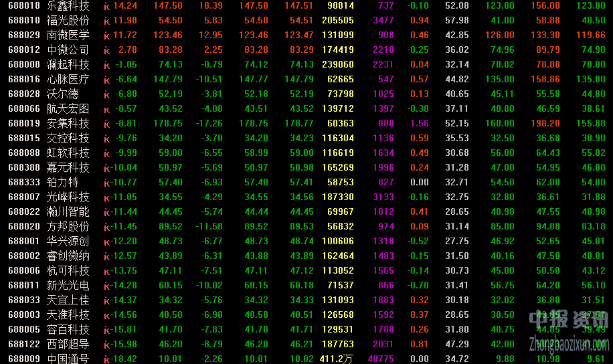Click the magenta value 1.56

pos(420,124)
